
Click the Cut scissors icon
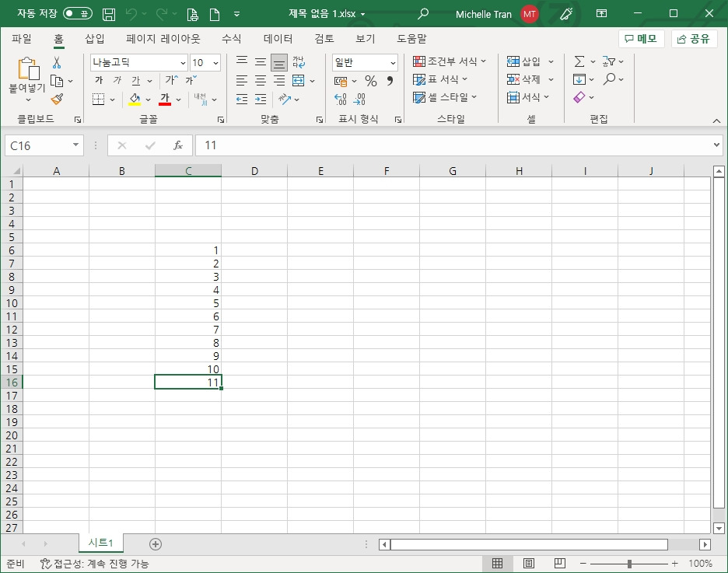point(57,62)
